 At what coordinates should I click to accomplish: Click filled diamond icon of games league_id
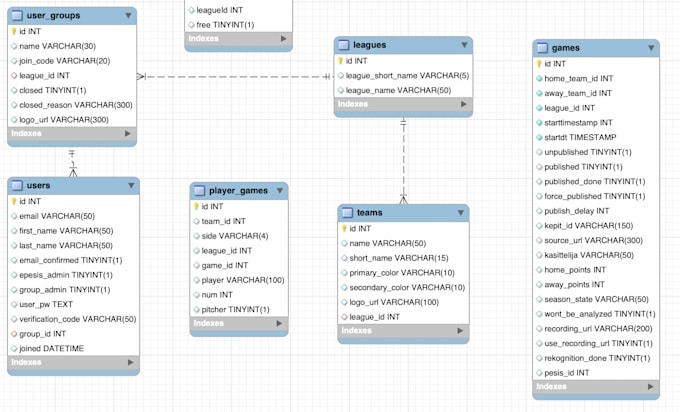click(x=539, y=108)
